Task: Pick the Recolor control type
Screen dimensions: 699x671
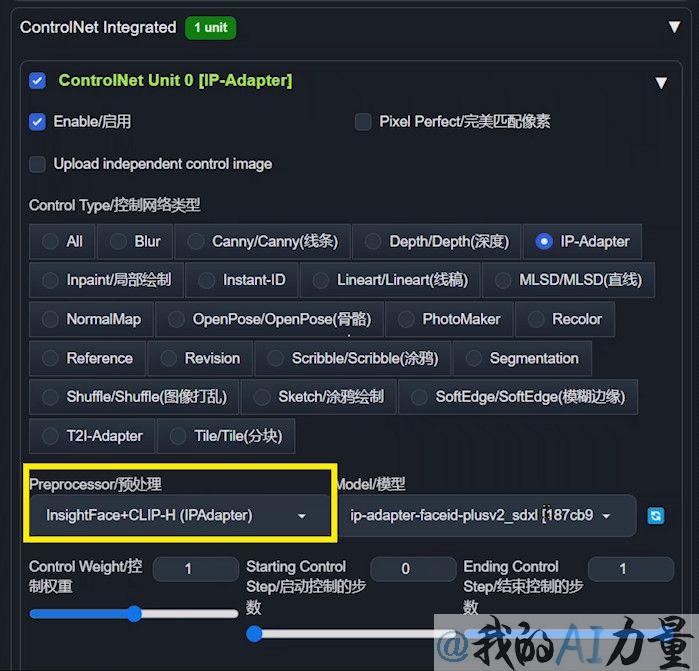Action: [565, 319]
